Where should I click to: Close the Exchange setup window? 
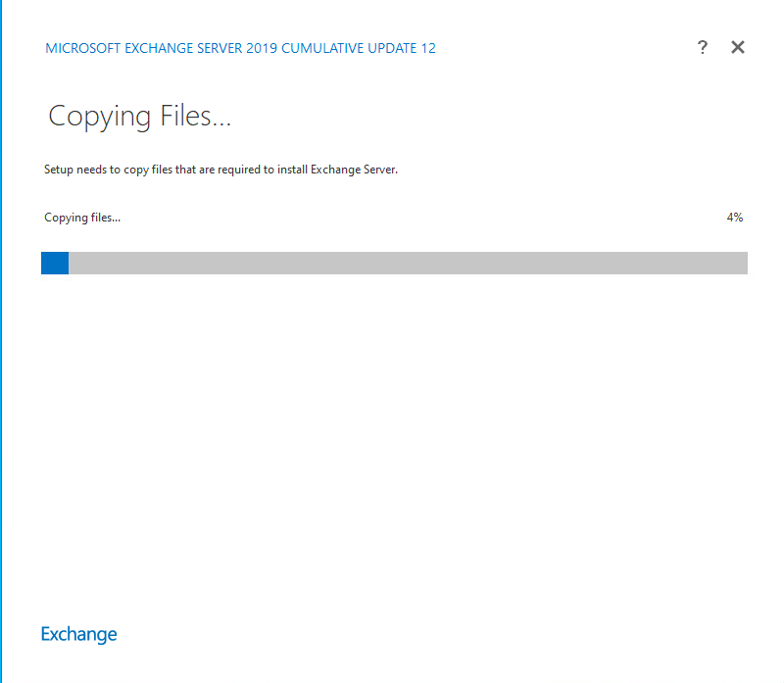[738, 48]
